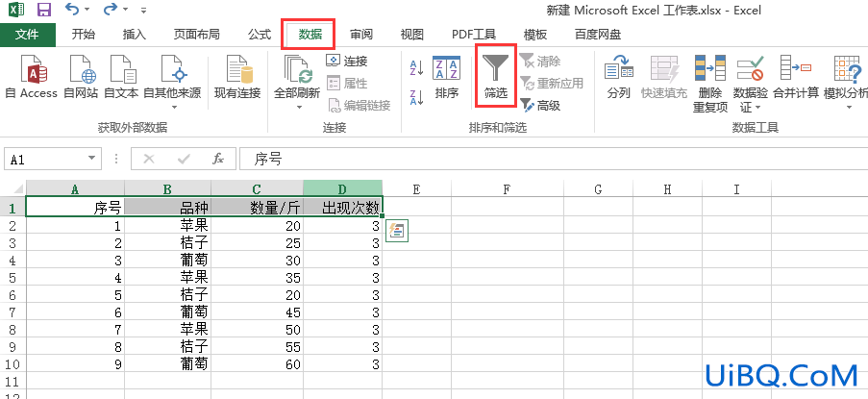
Task: Click the 属性 properties button
Action: (x=348, y=84)
